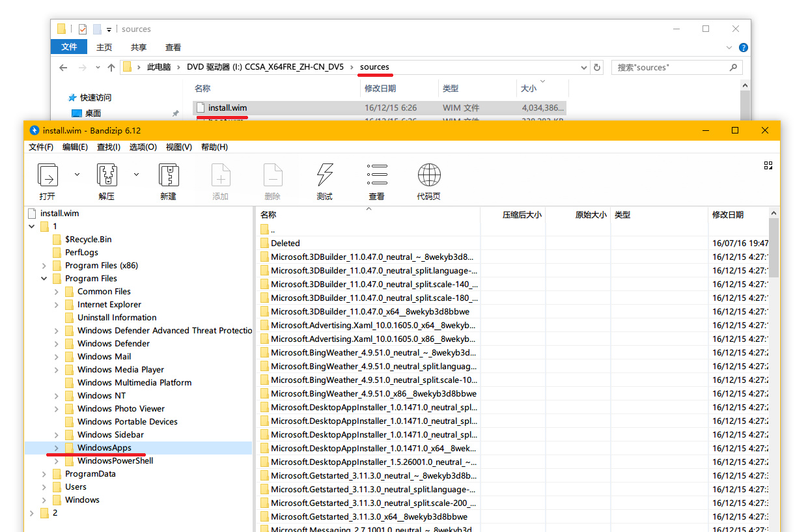This screenshot has width=808, height=532.
Task: Expand folder 2 in the archive tree
Action: (x=32, y=513)
